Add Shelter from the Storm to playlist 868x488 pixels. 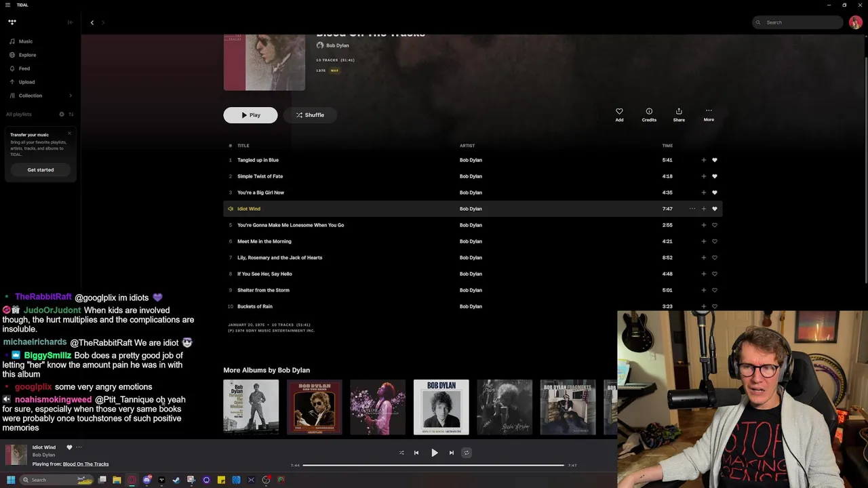[703, 290]
